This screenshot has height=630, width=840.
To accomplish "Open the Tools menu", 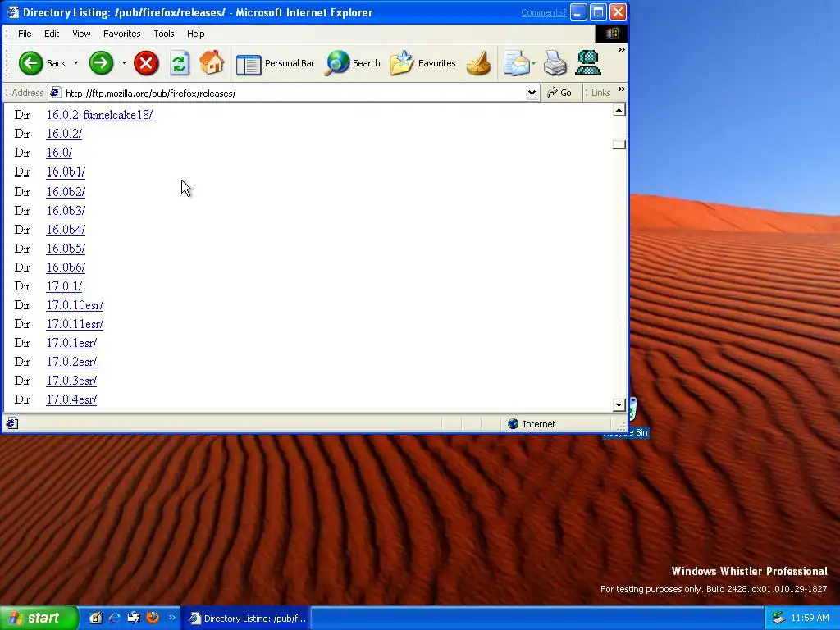I will coord(164,34).
